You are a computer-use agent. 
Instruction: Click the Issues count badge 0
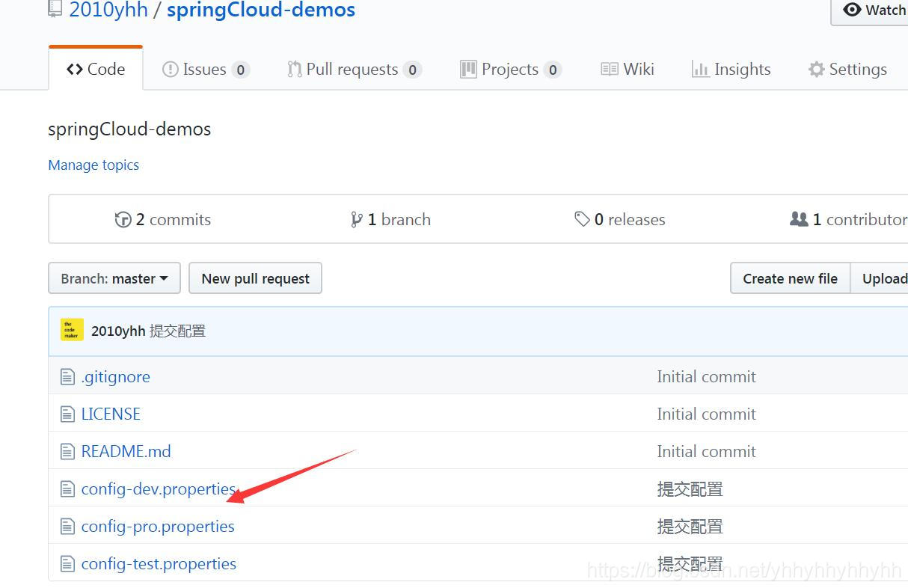pyautogui.click(x=240, y=70)
